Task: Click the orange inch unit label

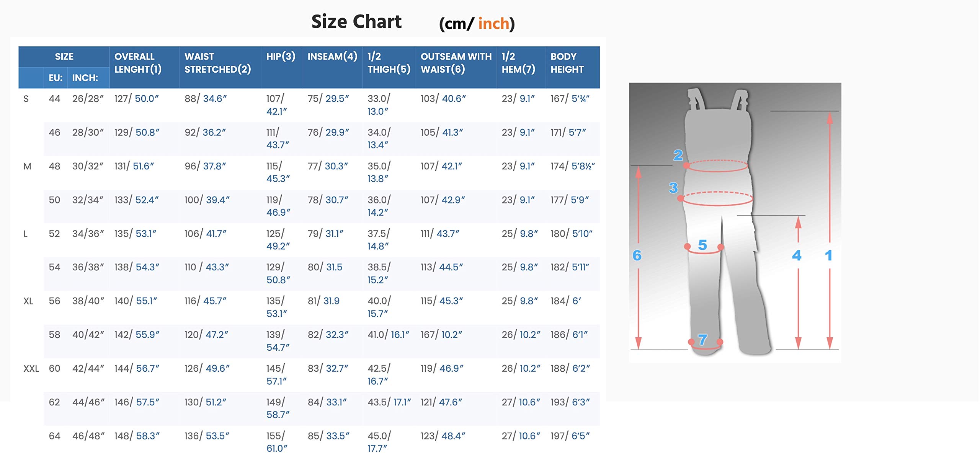Action: tap(493, 24)
